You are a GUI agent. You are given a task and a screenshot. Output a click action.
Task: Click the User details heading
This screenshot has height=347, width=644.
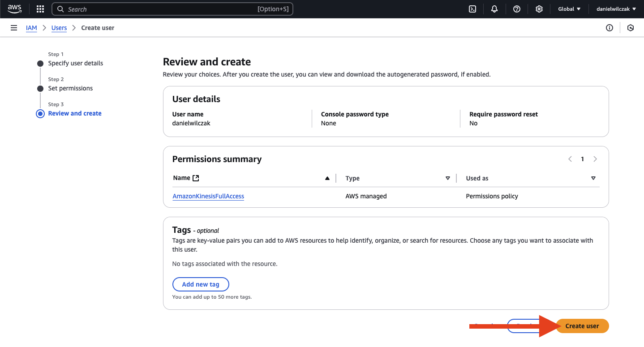click(x=196, y=99)
